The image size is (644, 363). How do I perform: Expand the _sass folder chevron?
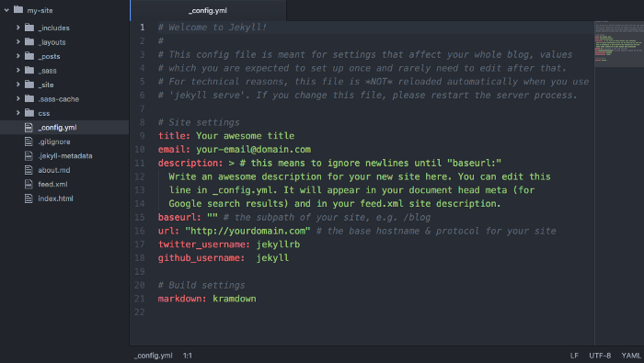[x=17, y=70]
